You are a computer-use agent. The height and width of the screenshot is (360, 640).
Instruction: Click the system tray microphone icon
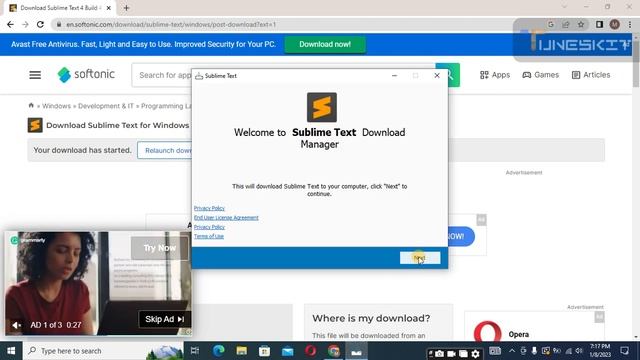[x=534, y=351]
